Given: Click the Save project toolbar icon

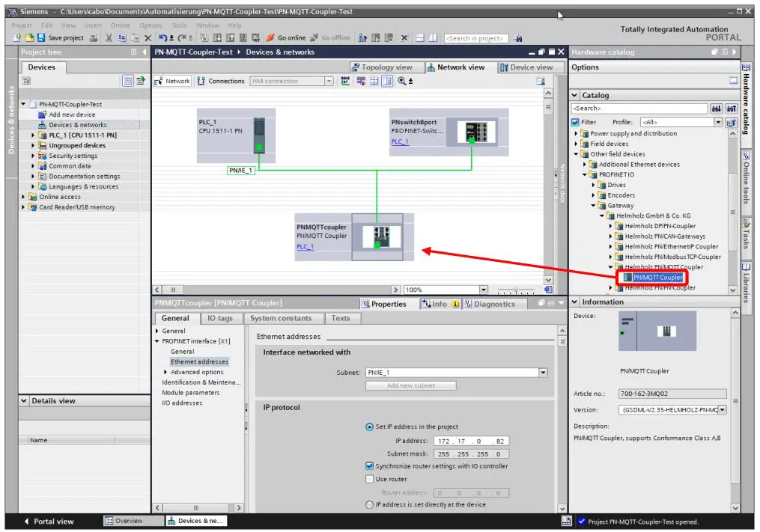Looking at the screenshot, I should 42,38.
